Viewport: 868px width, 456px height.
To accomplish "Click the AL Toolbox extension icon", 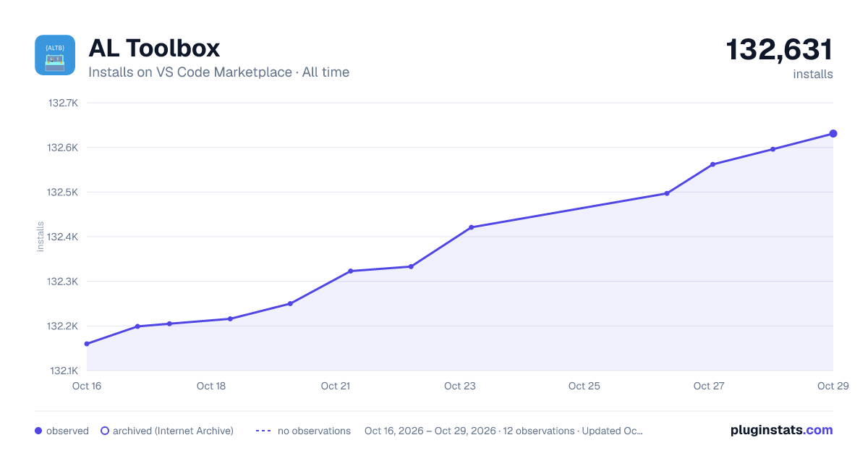I will (x=55, y=55).
